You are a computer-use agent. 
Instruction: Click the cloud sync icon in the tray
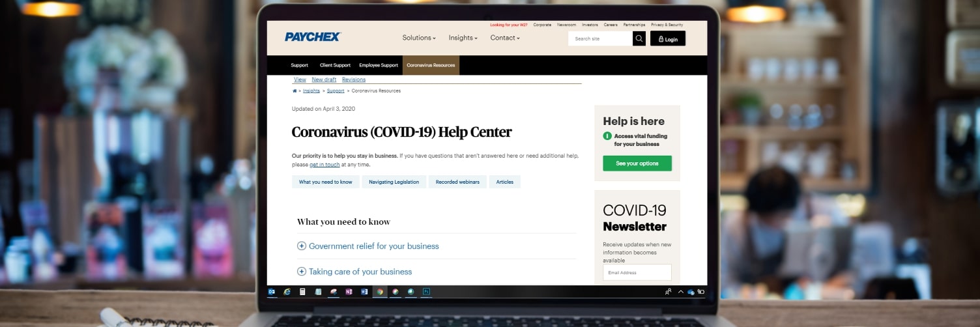tap(691, 292)
